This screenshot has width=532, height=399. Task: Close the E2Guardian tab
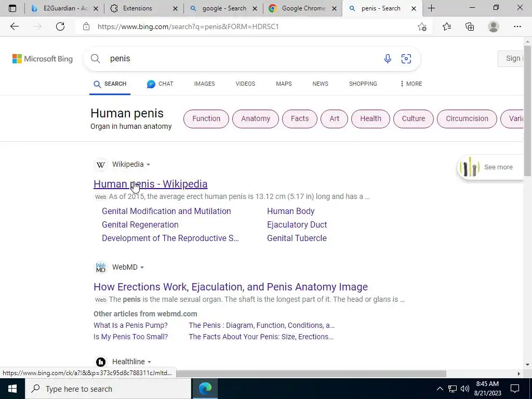click(96, 9)
